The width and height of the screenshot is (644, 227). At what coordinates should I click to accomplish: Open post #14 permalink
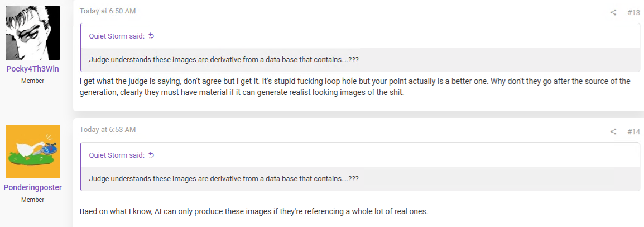634,131
